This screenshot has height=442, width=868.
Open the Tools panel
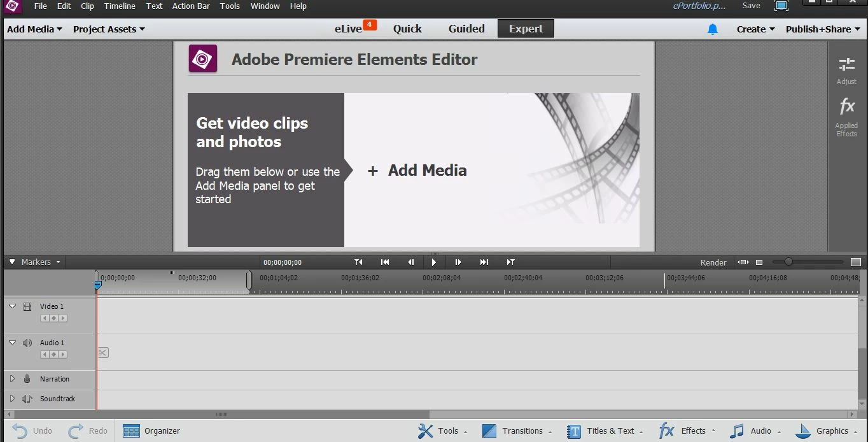[442, 431]
